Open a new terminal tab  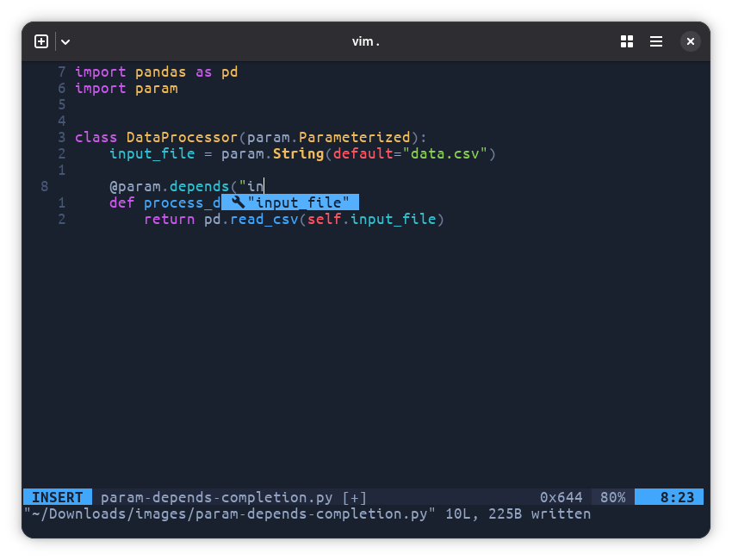(41, 41)
